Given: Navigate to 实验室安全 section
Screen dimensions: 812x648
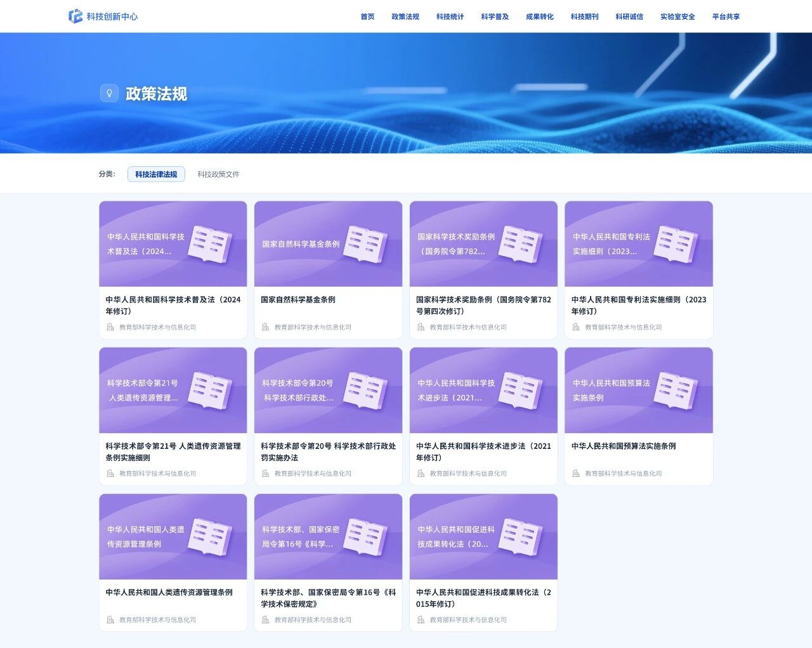Looking at the screenshot, I should (677, 16).
